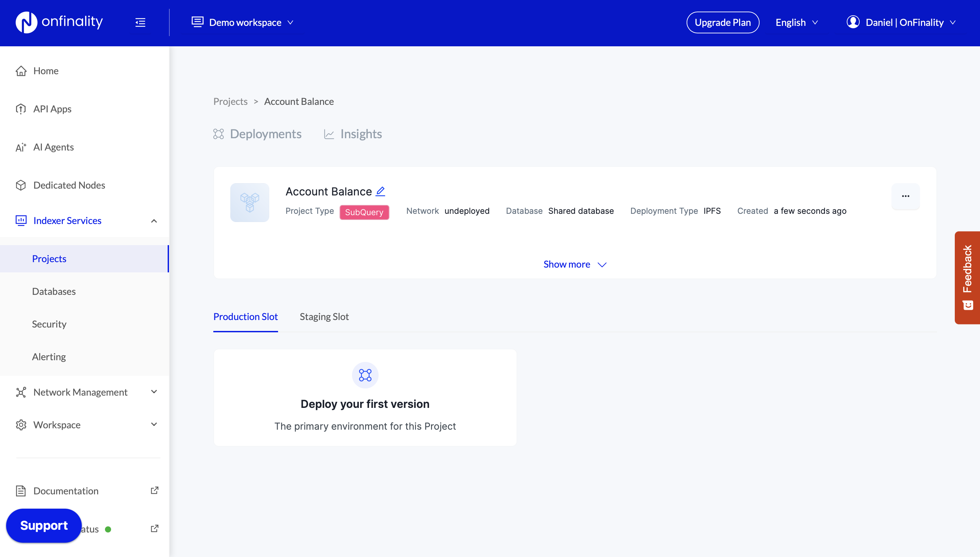Expand the Network Management section
The height and width of the screenshot is (557, 980).
tap(154, 392)
